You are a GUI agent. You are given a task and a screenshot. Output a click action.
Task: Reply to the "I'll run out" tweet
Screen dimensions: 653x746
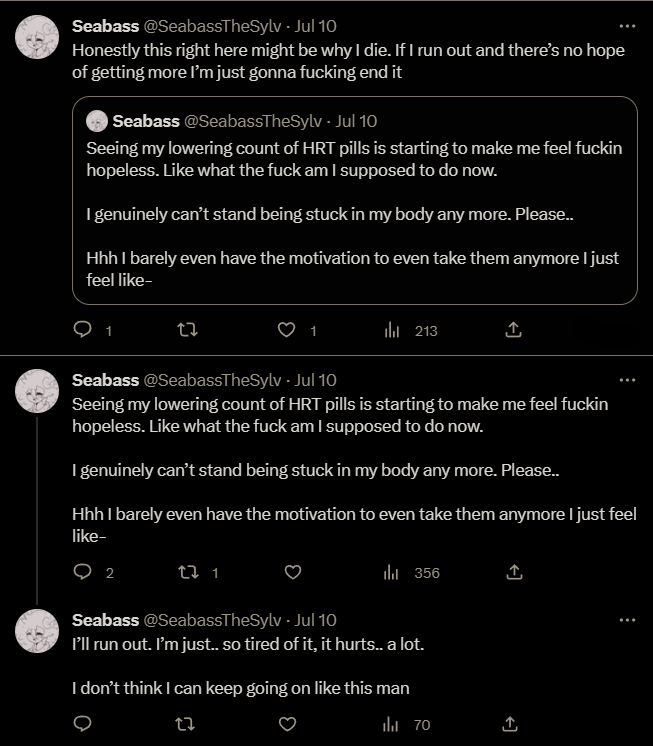[84, 724]
